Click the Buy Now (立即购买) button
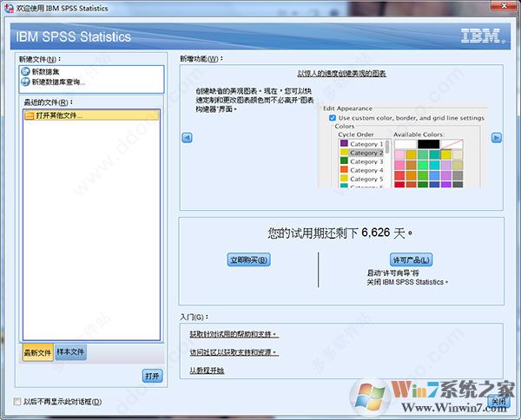This screenshot has height=420, width=521. [249, 259]
